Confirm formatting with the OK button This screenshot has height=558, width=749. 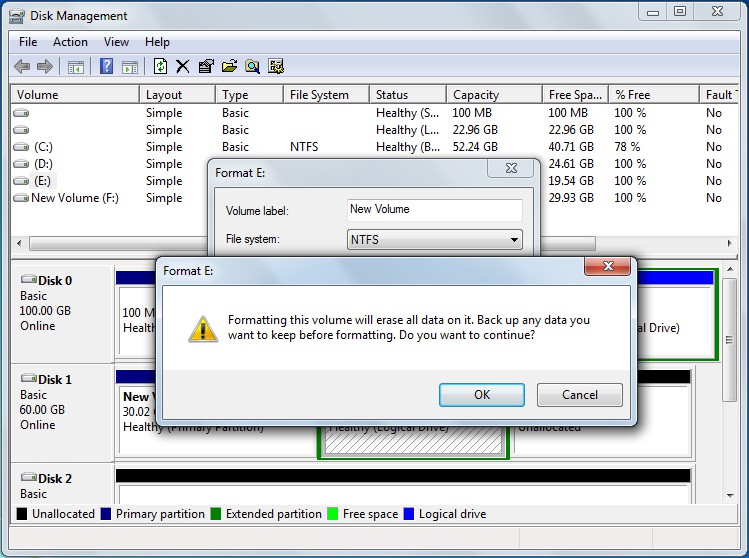(x=482, y=395)
